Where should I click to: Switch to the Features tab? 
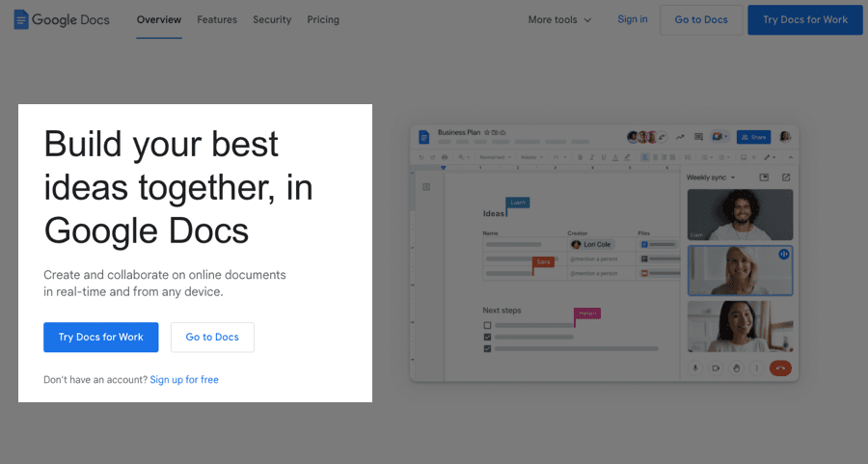click(x=217, y=19)
